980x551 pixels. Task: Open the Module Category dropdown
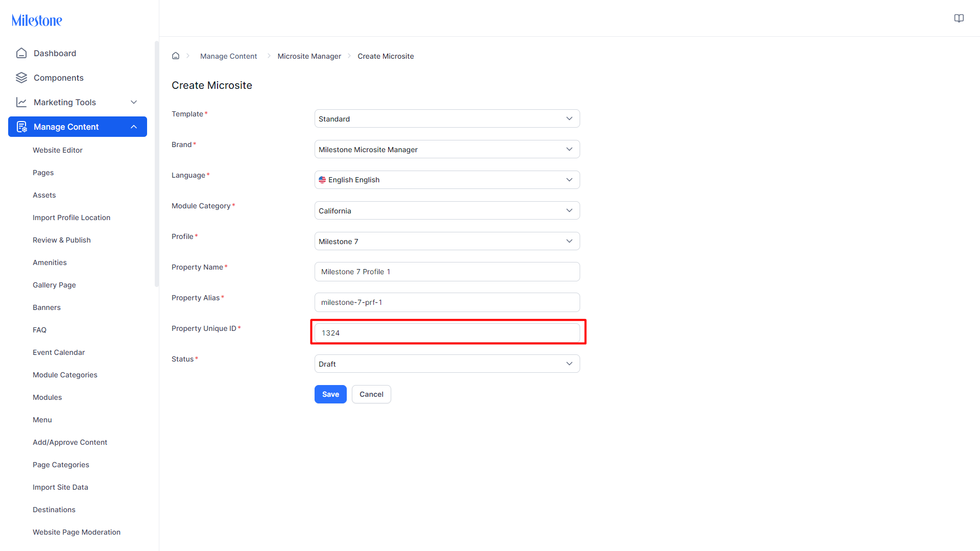[447, 210]
